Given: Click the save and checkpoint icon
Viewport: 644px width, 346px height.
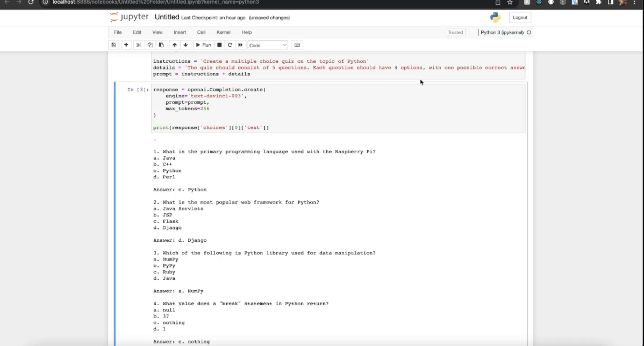Looking at the screenshot, I should [113, 45].
